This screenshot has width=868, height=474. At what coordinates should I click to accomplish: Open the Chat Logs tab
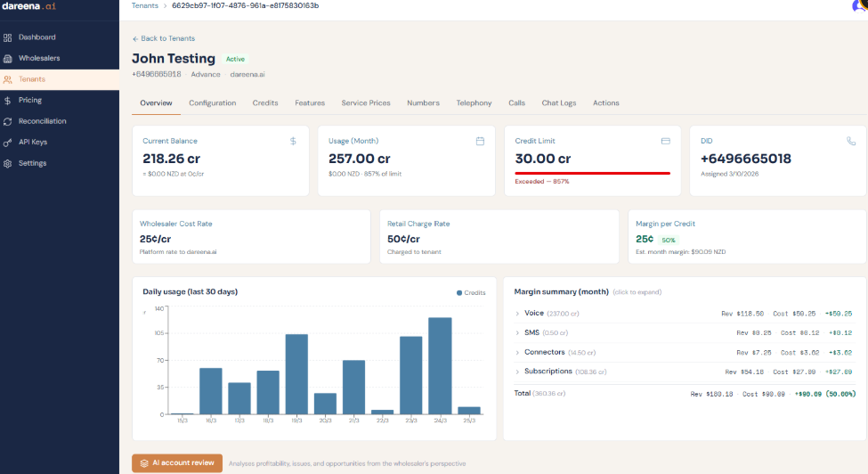tap(558, 103)
